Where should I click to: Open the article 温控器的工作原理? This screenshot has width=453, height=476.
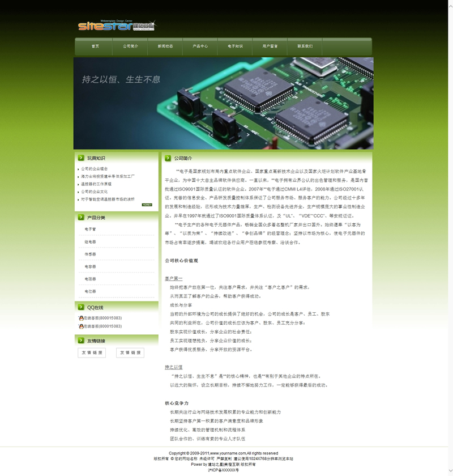(x=96, y=184)
